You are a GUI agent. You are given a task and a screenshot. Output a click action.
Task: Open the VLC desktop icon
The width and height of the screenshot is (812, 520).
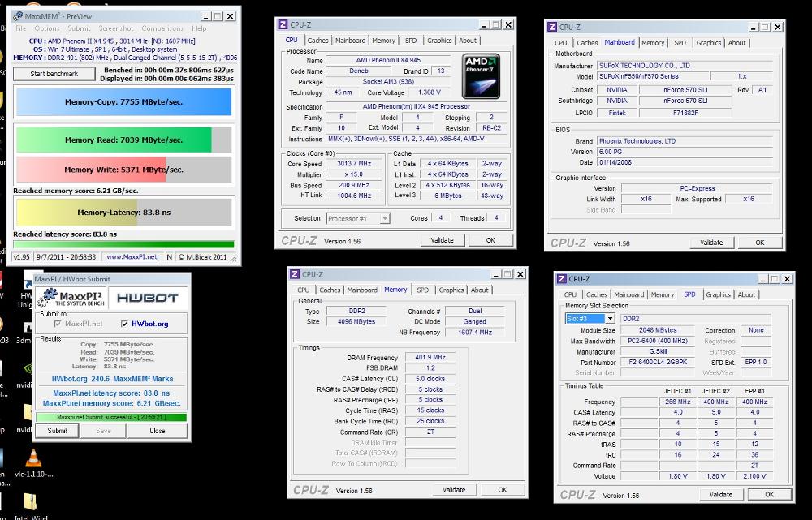(33, 463)
